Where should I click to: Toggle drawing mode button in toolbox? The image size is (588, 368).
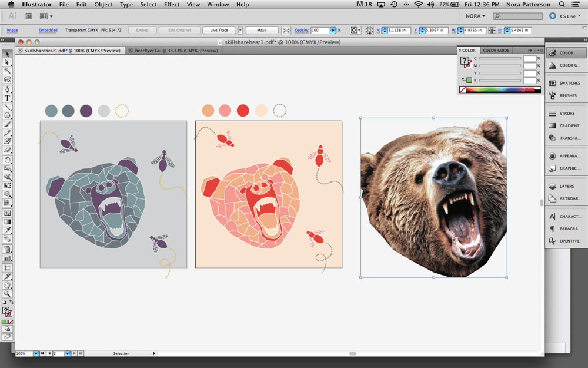tap(7, 329)
